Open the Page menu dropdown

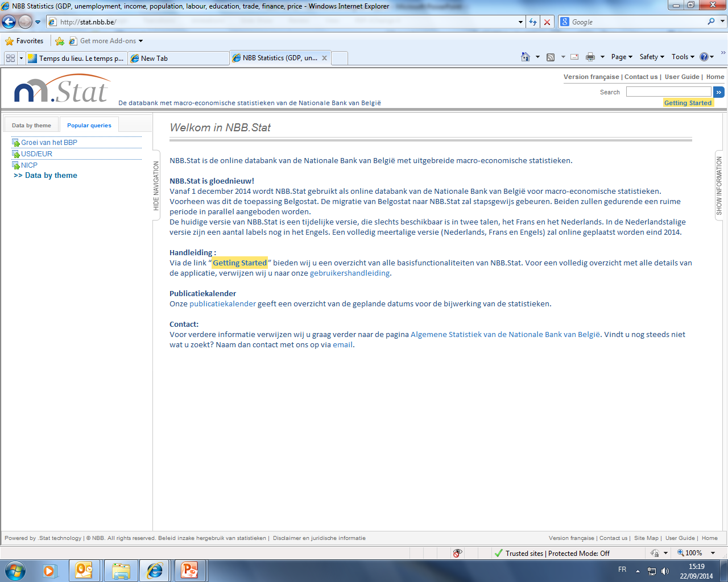pos(622,57)
